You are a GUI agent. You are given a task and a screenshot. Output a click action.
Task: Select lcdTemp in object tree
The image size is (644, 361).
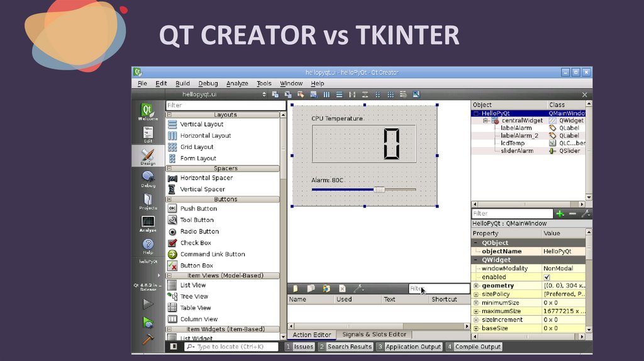click(512, 143)
